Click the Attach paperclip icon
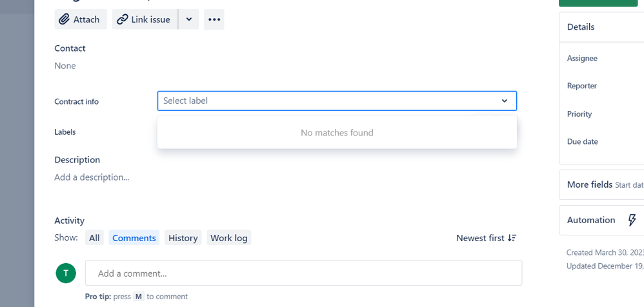 click(64, 19)
